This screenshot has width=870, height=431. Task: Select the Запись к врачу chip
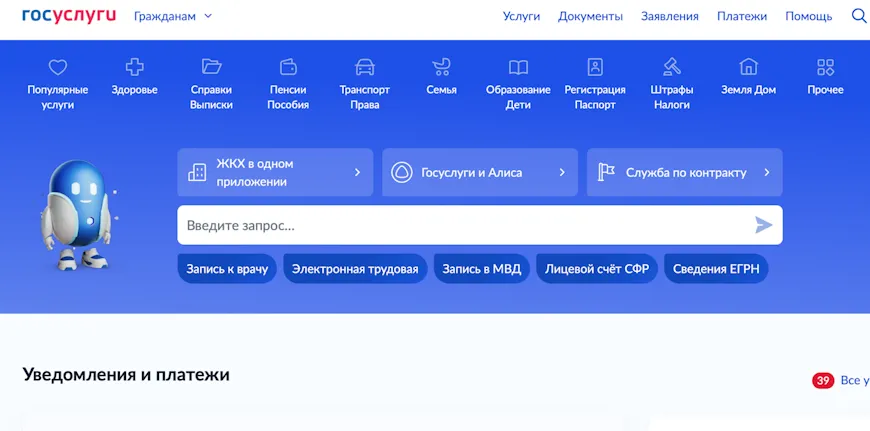pyautogui.click(x=227, y=269)
